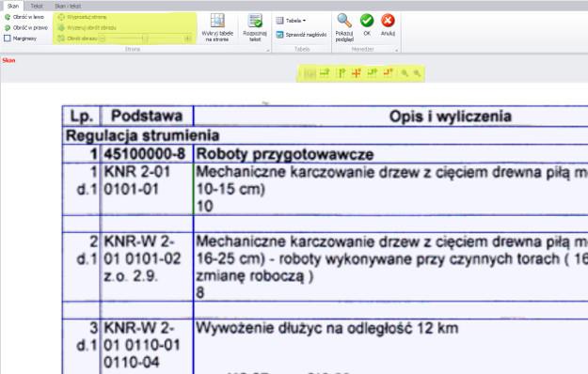
Task: Click the Wyprostuj stronę option
Action: (82, 17)
